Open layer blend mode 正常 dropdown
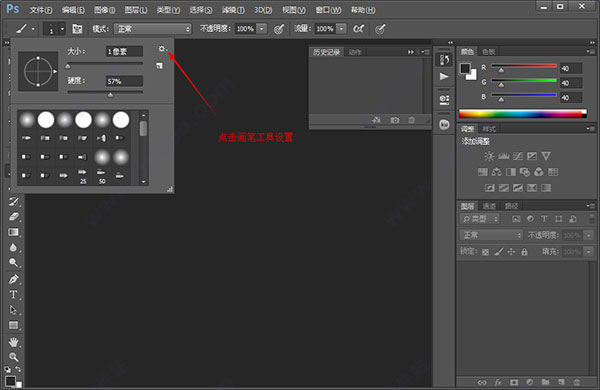 (x=491, y=235)
